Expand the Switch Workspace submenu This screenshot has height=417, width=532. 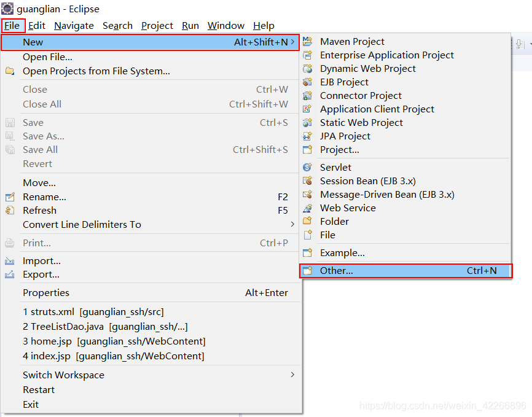coord(292,375)
